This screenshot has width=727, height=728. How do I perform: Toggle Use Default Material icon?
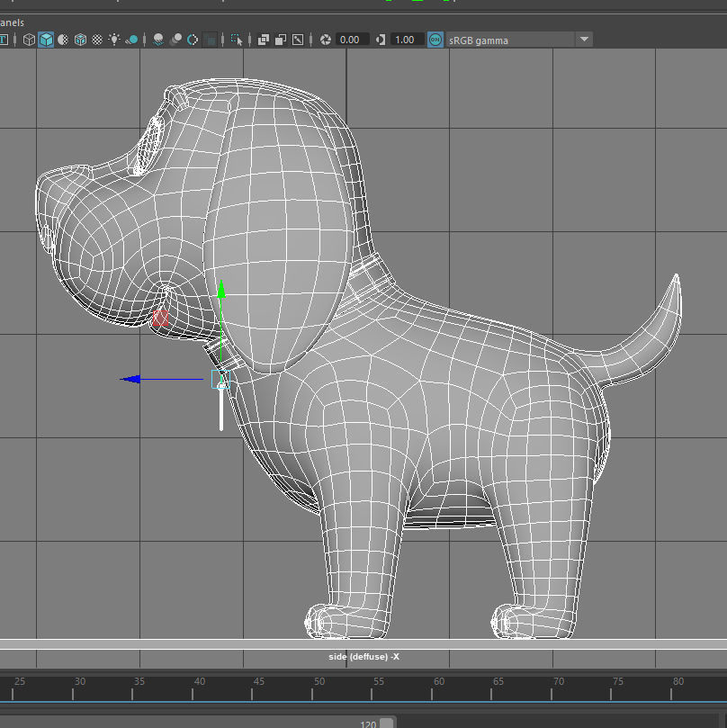[63, 40]
